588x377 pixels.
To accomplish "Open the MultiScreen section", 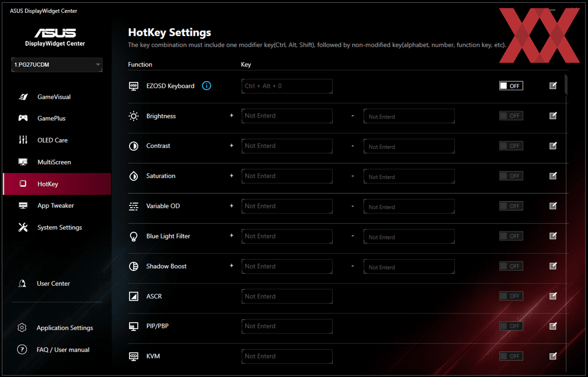I will (57, 162).
